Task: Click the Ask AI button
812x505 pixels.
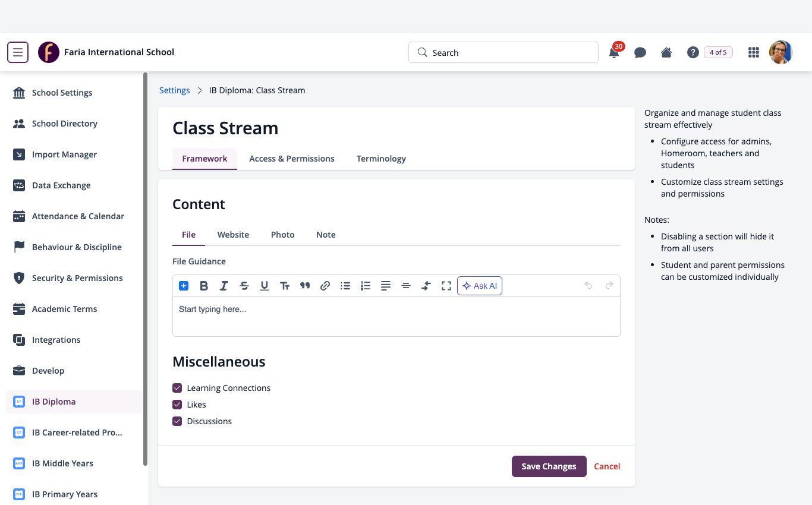Action: click(480, 286)
